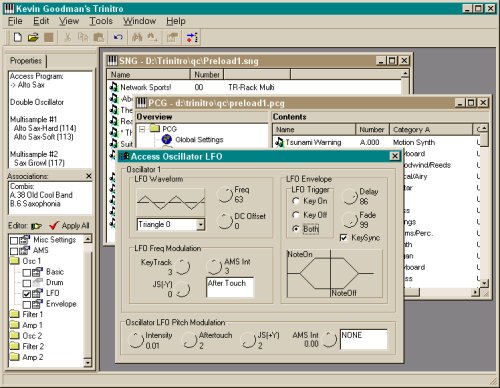Open the Window menu
This screenshot has height=388, width=500.
pos(139,21)
